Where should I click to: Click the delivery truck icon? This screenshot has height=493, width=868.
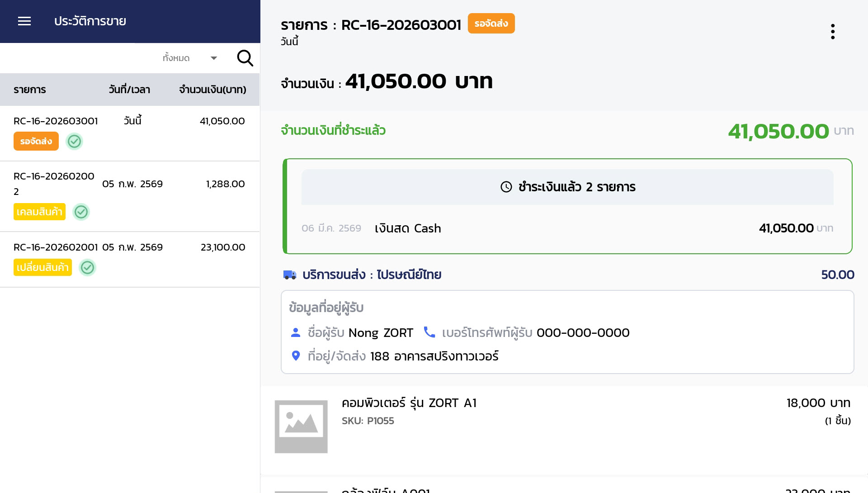click(289, 275)
